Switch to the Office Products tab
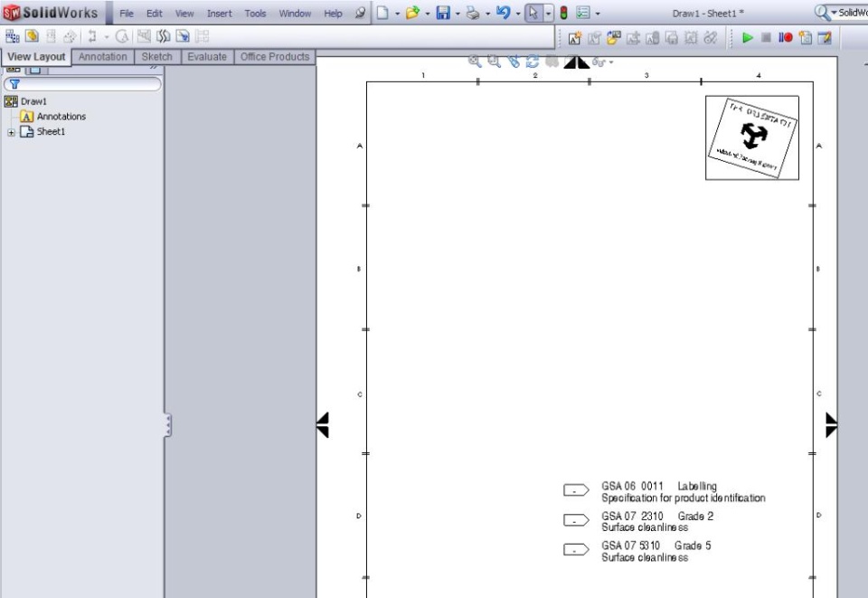 coord(275,56)
